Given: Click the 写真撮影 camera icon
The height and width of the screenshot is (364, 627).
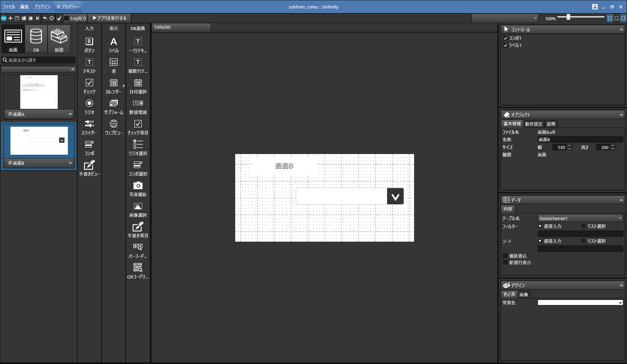Looking at the screenshot, I should tap(138, 185).
